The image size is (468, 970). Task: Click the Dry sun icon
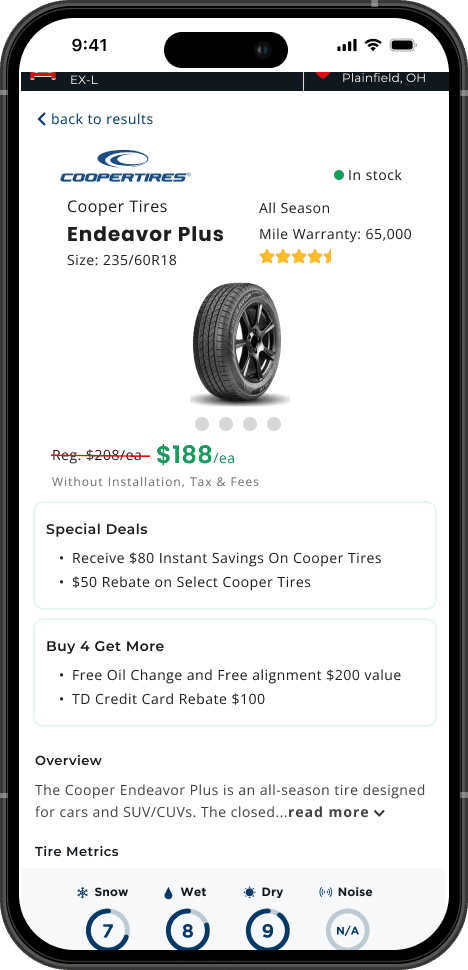coord(249,892)
